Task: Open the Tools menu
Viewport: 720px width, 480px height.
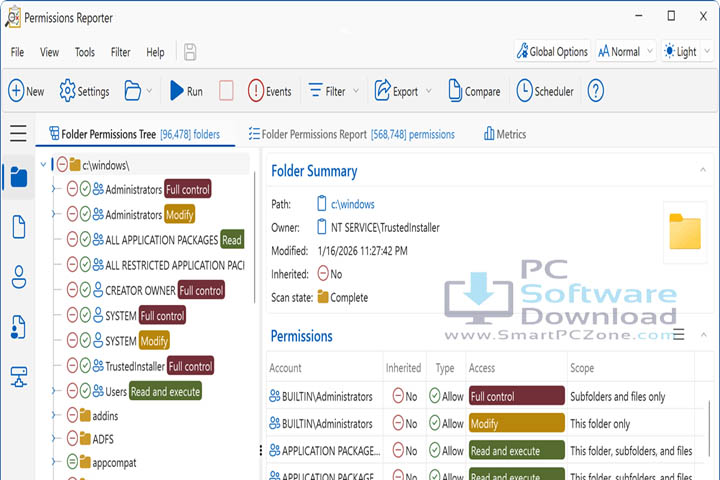Action: (84, 52)
